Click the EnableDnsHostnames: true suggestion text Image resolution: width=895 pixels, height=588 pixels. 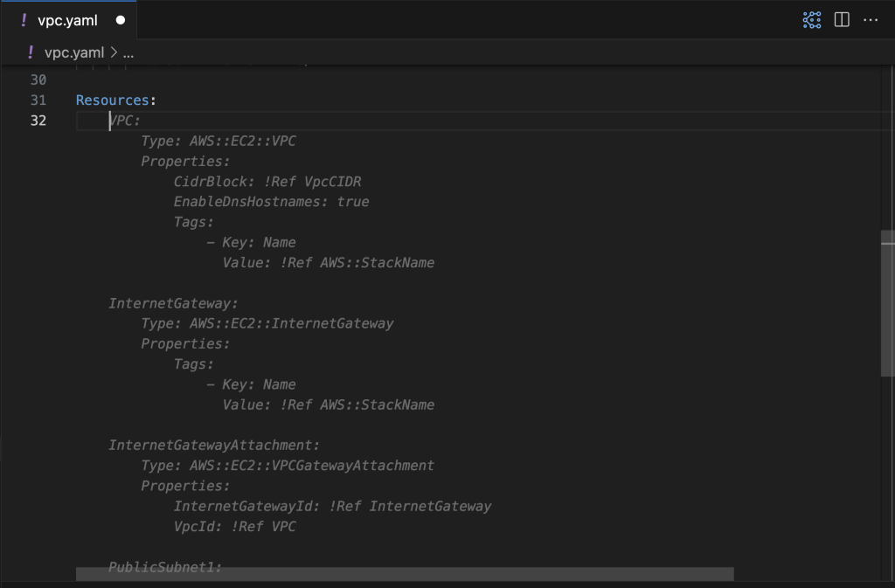click(x=271, y=202)
